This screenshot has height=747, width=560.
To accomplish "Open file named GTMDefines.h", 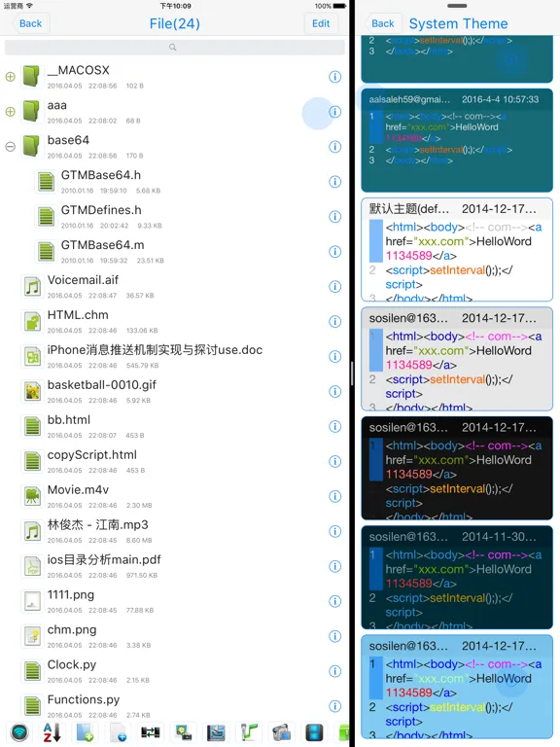I will pyautogui.click(x=101, y=210).
